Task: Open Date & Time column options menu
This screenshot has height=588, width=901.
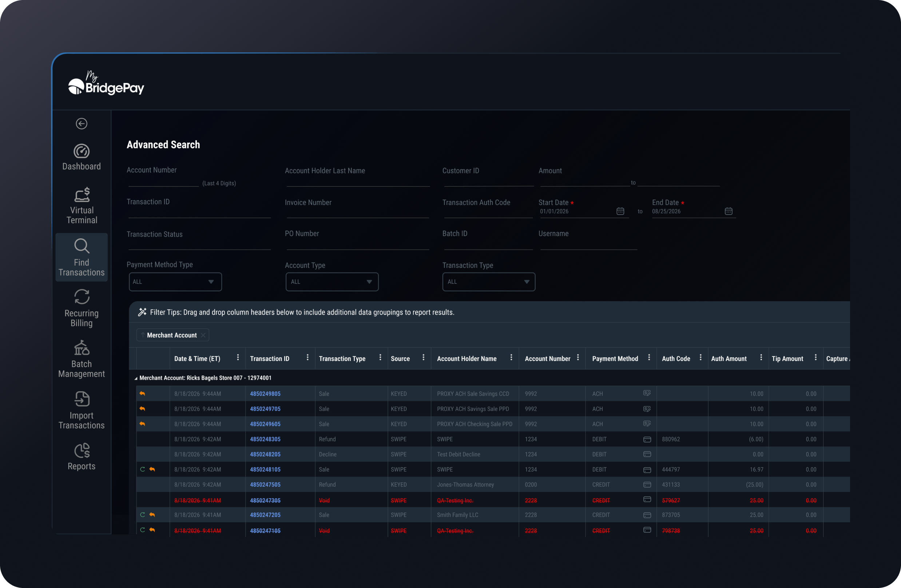Action: [238, 357]
